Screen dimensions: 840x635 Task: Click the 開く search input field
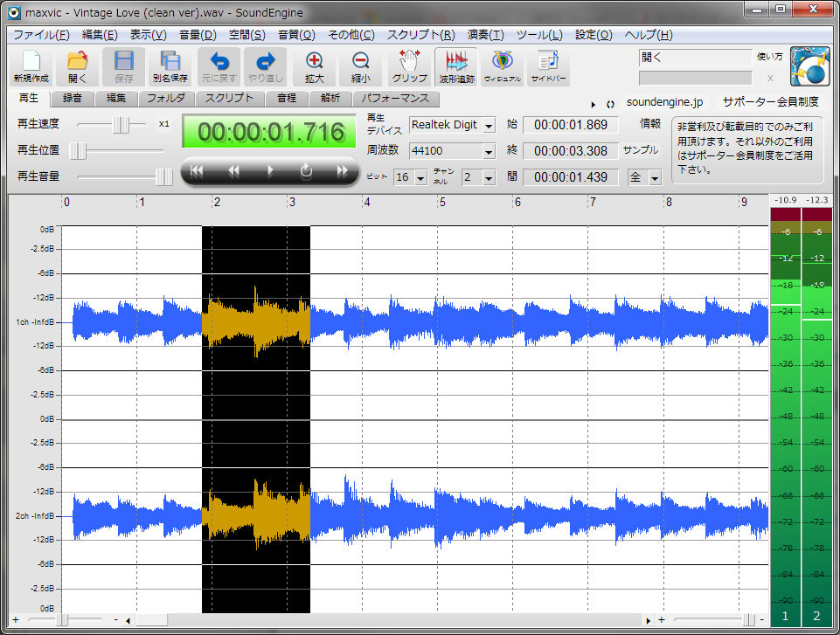(696, 58)
